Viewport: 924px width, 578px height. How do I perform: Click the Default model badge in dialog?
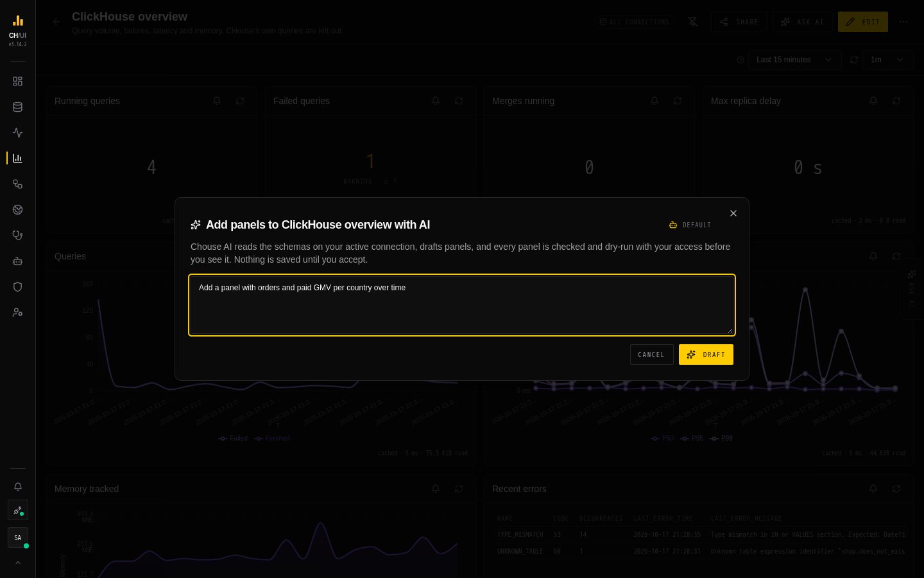point(690,225)
